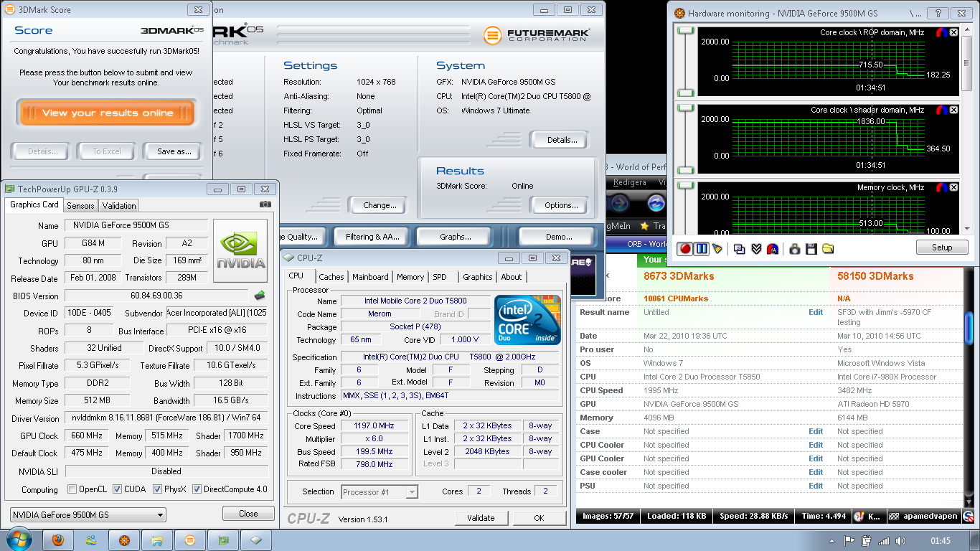Image resolution: width=980 pixels, height=551 pixels.
Task: Open volume control in system tray
Action: click(900, 541)
